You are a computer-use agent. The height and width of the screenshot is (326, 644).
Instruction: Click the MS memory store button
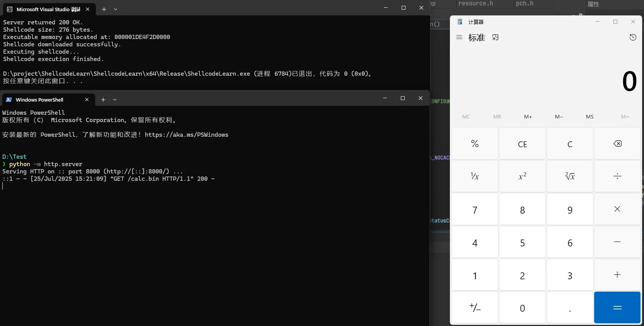click(590, 117)
